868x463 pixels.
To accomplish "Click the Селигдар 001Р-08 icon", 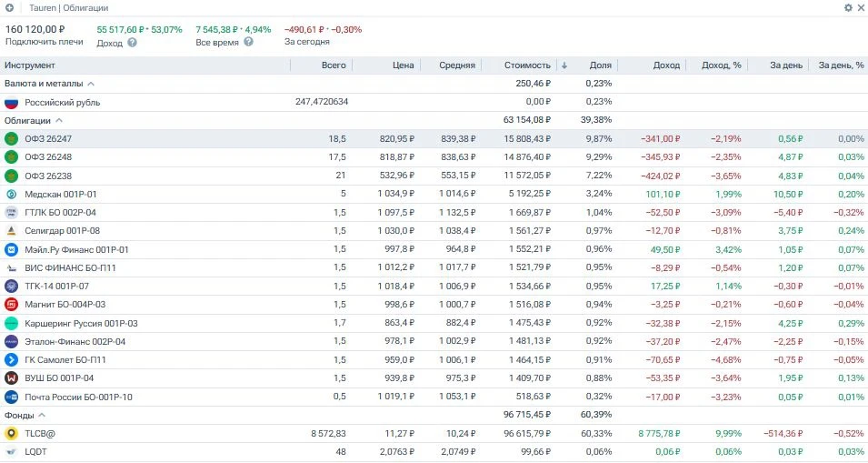I will click(x=11, y=231).
